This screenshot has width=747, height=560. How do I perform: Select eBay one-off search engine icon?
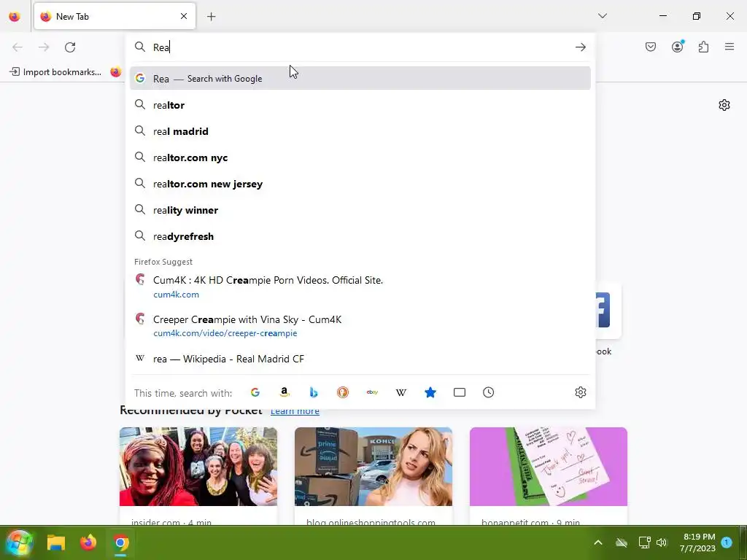[x=372, y=392]
